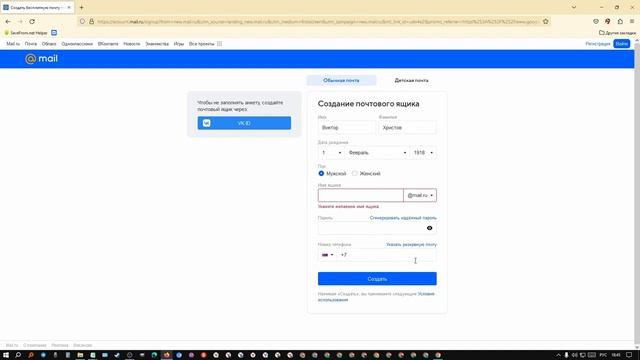Viewport: 640px width, 360px height.
Task: Click Указать резервную почту link
Action: (411, 244)
